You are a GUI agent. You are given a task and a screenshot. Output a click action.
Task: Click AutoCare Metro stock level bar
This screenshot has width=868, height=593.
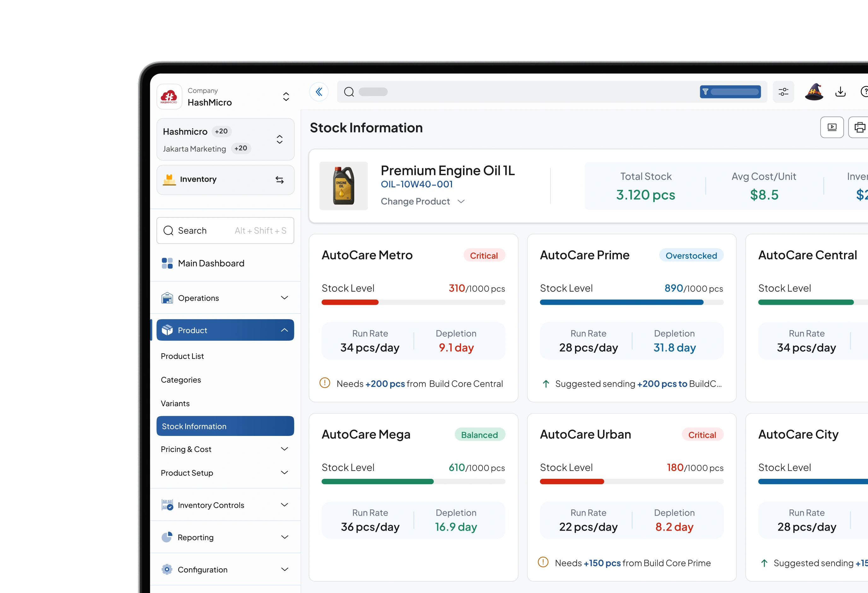coord(413,302)
